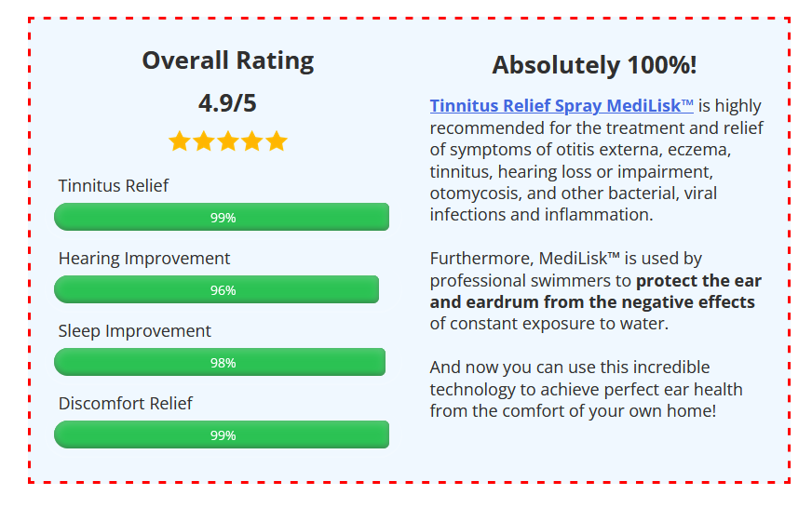812x508 pixels.
Task: Open the Tinnitus Relief Spray MediLisk link
Action: (x=562, y=106)
